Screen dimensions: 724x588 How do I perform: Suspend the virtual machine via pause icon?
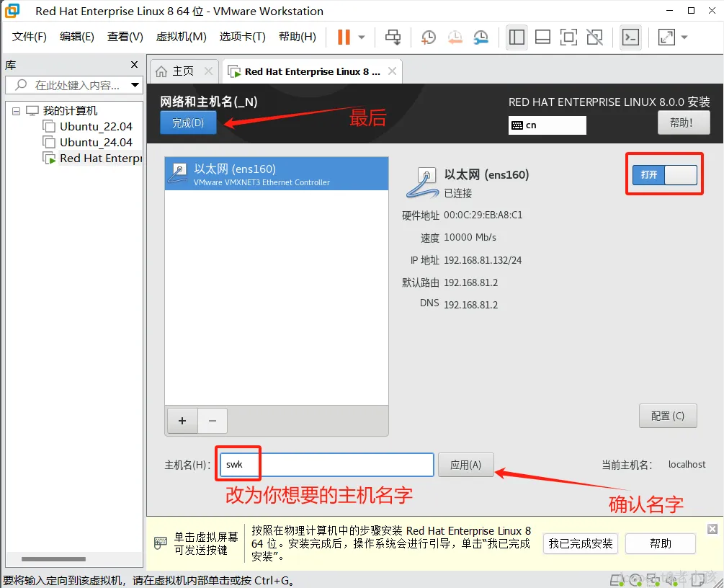pos(344,37)
